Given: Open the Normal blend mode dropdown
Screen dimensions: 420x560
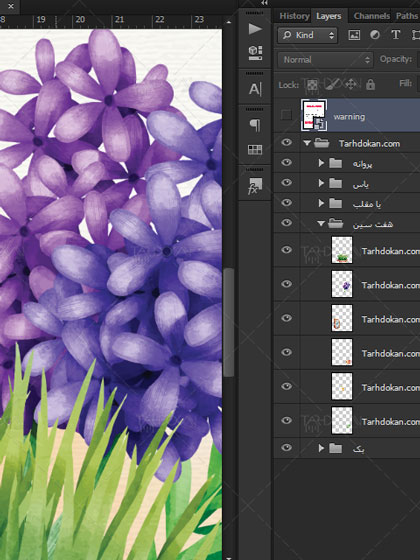Looking at the screenshot, I should tap(325, 59).
